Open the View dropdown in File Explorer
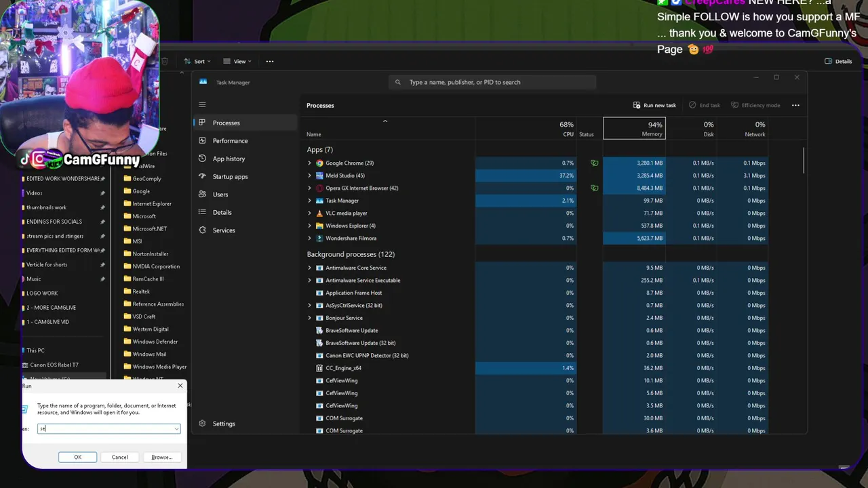The height and width of the screenshot is (488, 868). pos(237,61)
